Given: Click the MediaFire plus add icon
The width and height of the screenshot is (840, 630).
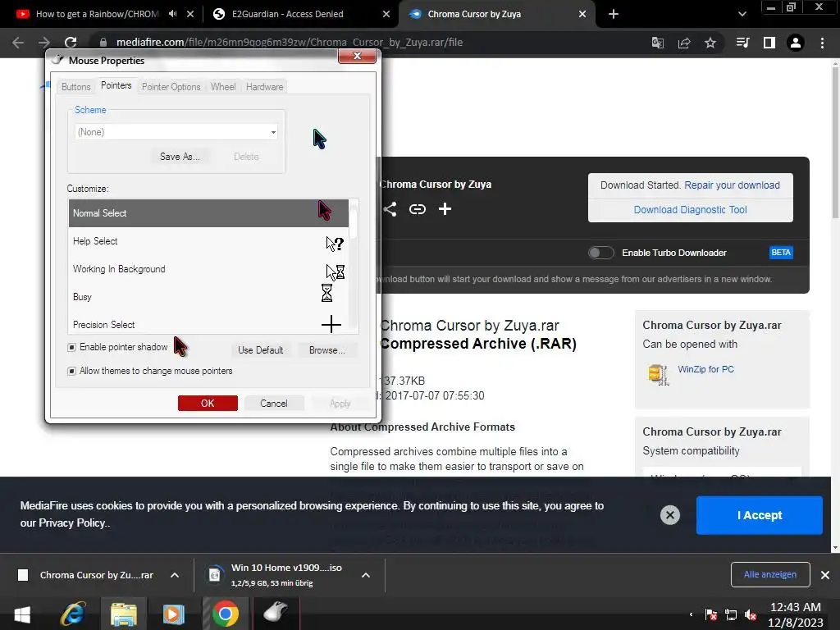Looking at the screenshot, I should pyautogui.click(x=445, y=209).
